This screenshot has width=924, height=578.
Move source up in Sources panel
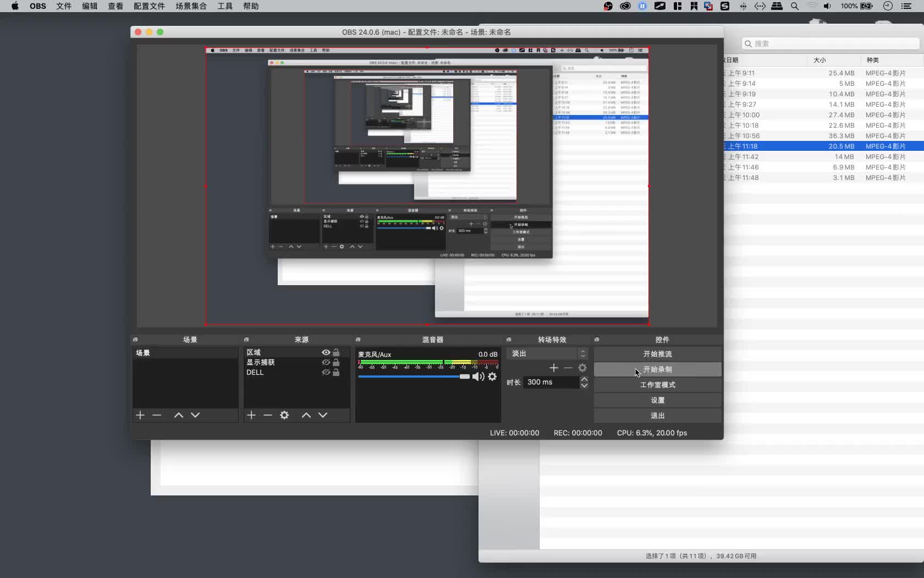(x=306, y=415)
